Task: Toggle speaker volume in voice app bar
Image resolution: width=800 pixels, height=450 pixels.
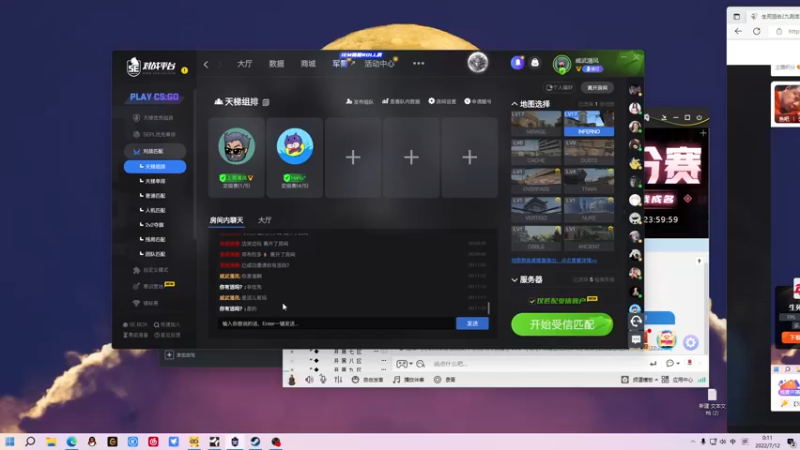Action: (x=309, y=380)
